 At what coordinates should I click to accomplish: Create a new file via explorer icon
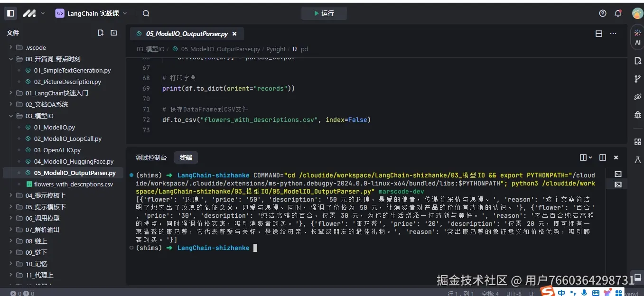click(x=100, y=33)
